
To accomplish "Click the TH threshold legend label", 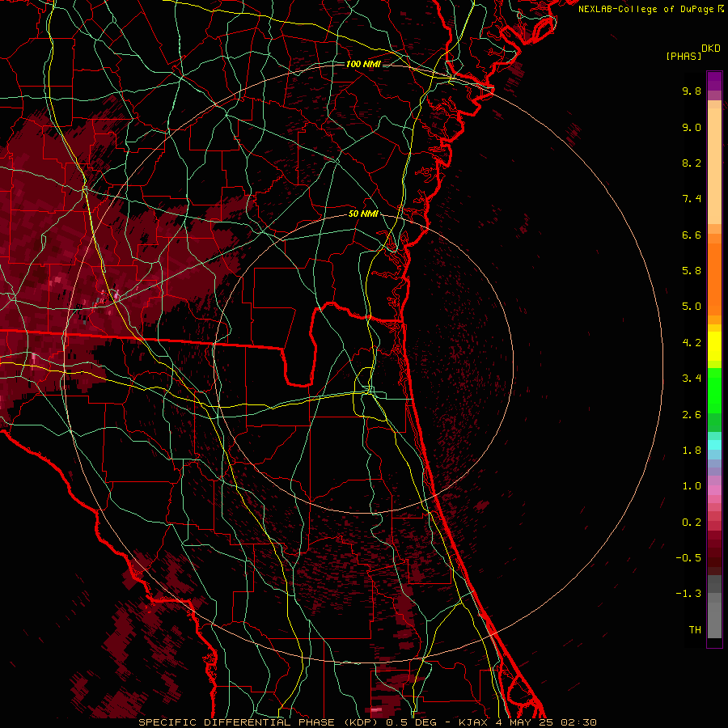I will pos(695,630).
